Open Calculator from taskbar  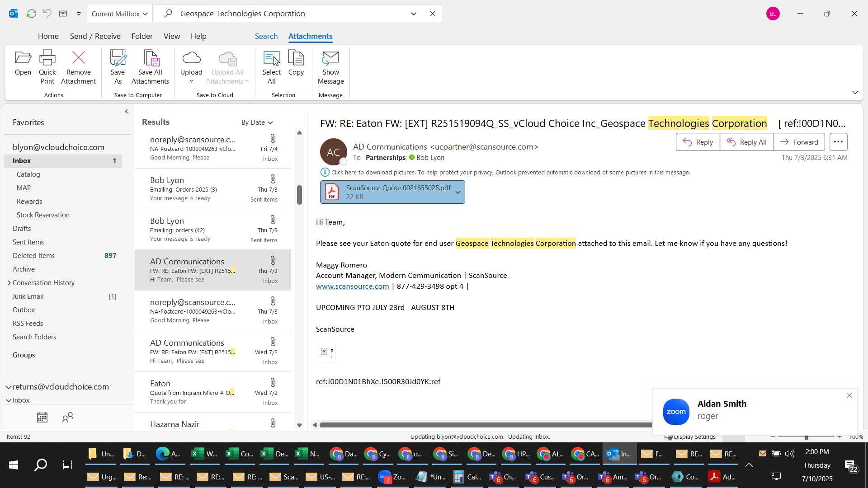[467, 477]
